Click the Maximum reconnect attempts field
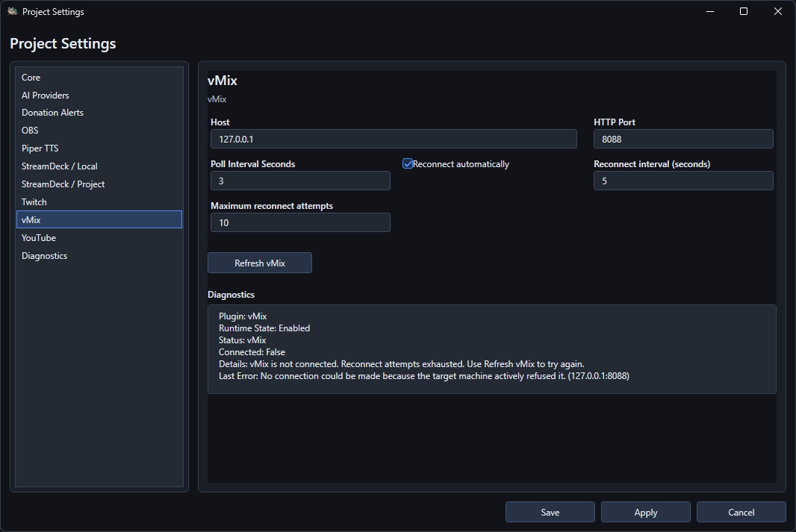Viewport: 796px width, 532px height. point(300,222)
